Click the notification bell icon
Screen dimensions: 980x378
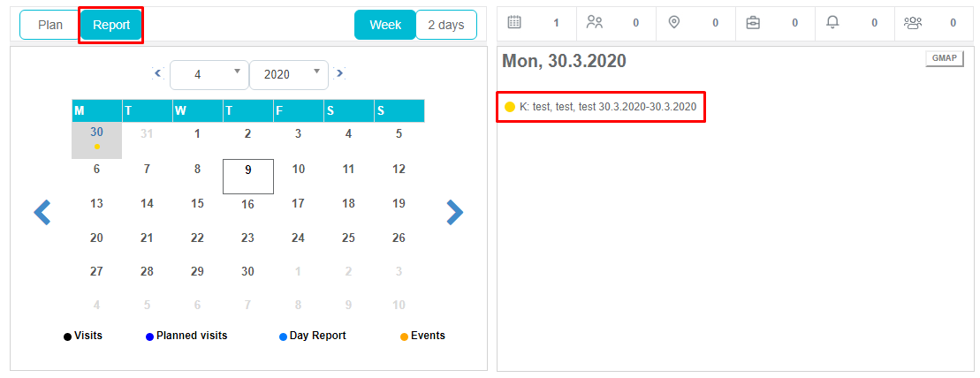coord(832,23)
